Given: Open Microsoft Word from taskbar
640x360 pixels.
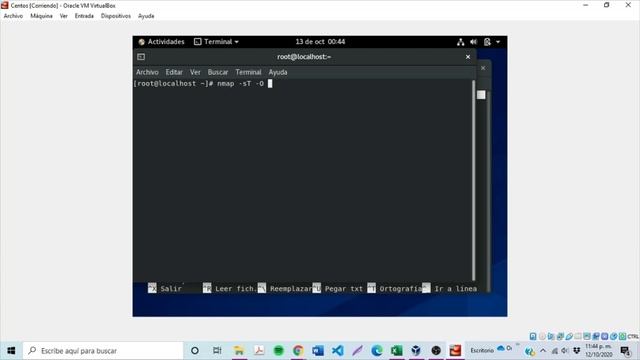Looking at the screenshot, I should (x=318, y=351).
